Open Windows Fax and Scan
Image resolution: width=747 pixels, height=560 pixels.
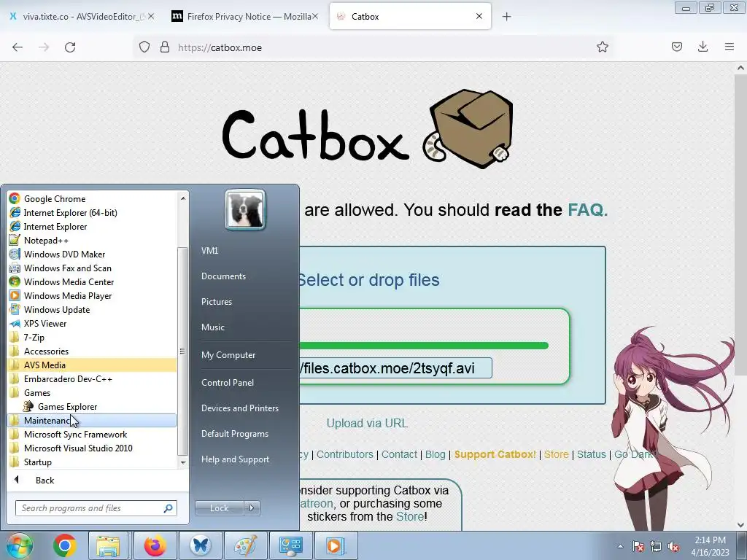[68, 268]
